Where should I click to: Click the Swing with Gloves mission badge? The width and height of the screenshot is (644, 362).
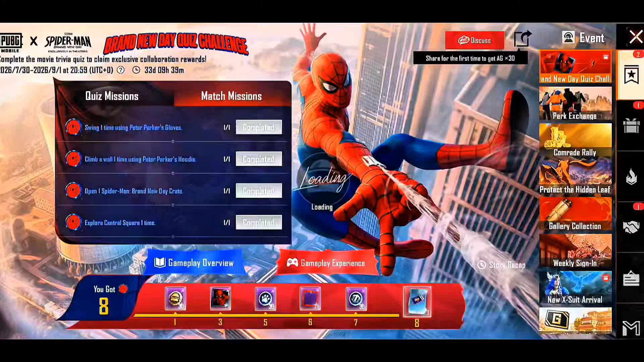pyautogui.click(x=73, y=127)
